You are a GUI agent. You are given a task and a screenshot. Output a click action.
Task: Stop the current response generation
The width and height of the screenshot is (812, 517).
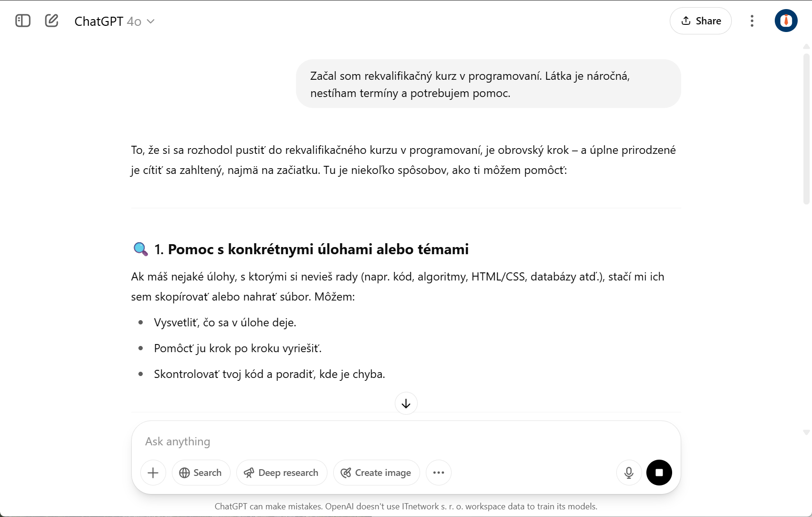click(659, 473)
